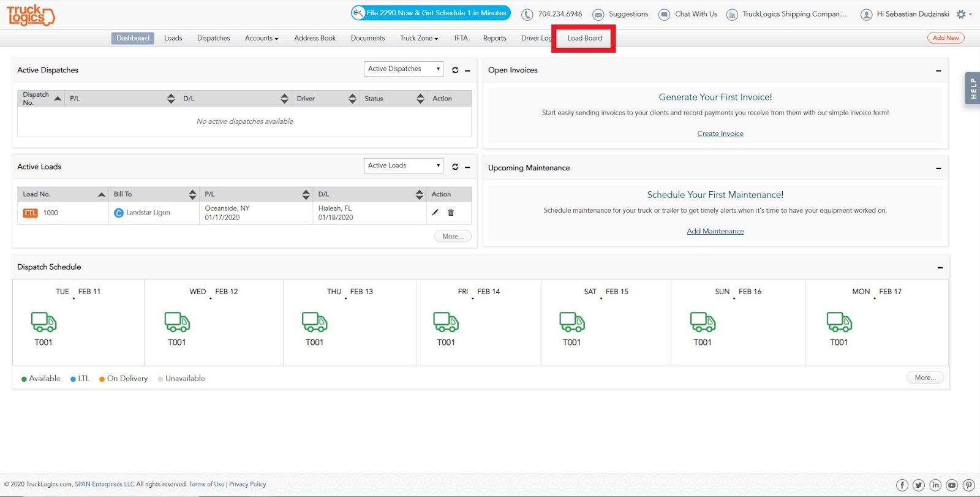Open the Documents tab

pos(368,38)
